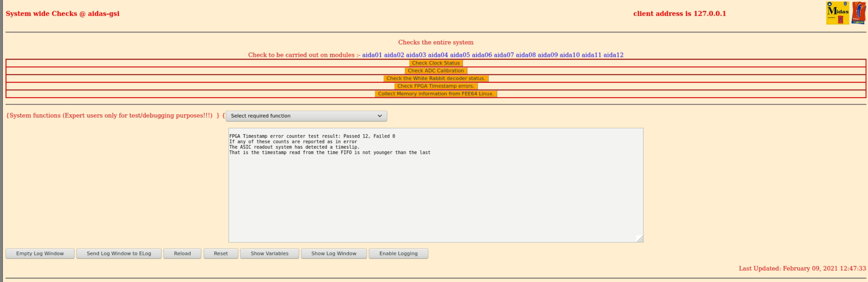Open the Select required function dropdown
Image resolution: width=868 pixels, height=282 pixels.
(306, 116)
